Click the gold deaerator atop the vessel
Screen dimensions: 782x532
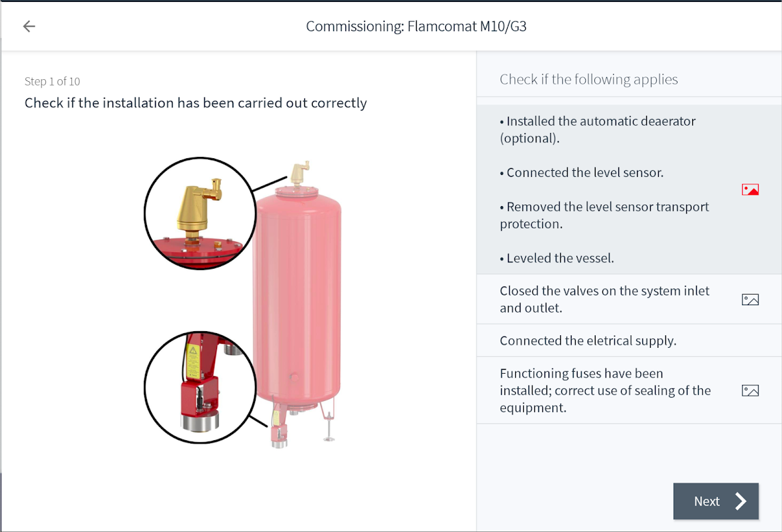(x=299, y=173)
